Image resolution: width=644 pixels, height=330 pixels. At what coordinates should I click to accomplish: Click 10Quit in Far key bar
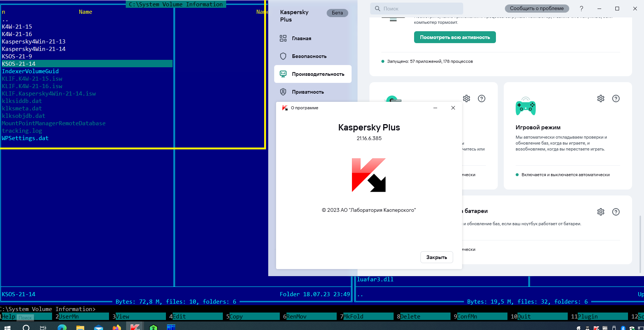tap(539, 317)
